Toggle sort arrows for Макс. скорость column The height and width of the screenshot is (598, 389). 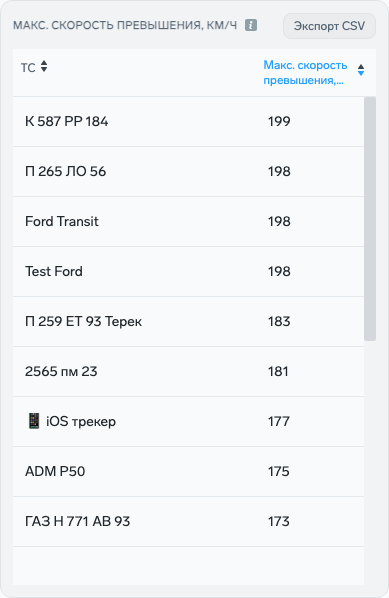pyautogui.click(x=361, y=70)
